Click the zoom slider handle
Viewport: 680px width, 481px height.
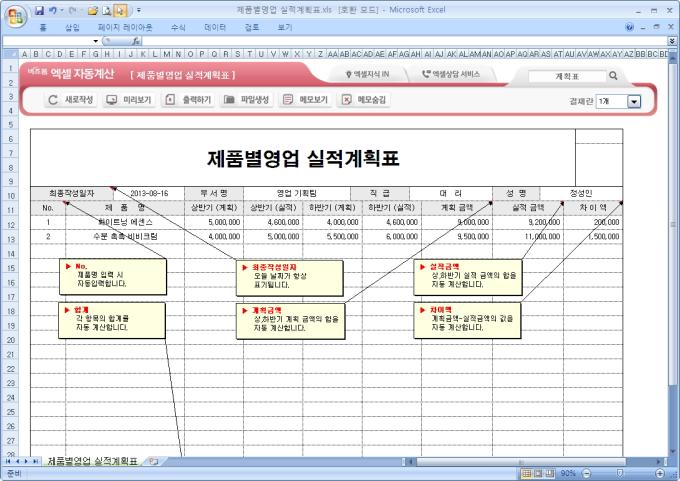point(620,473)
